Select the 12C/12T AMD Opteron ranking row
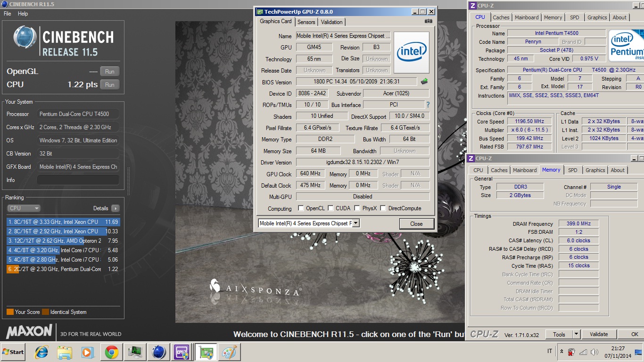The height and width of the screenshot is (362, 644). click(63, 241)
